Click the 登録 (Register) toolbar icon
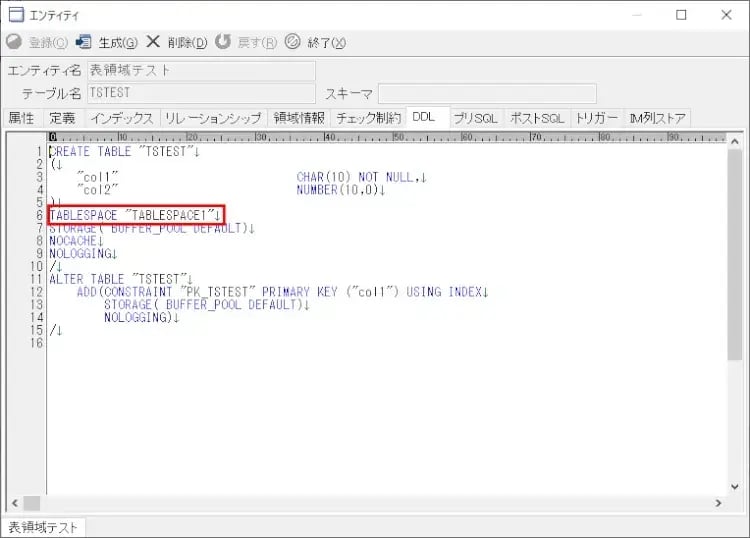The width and height of the screenshot is (750, 538). 14,42
